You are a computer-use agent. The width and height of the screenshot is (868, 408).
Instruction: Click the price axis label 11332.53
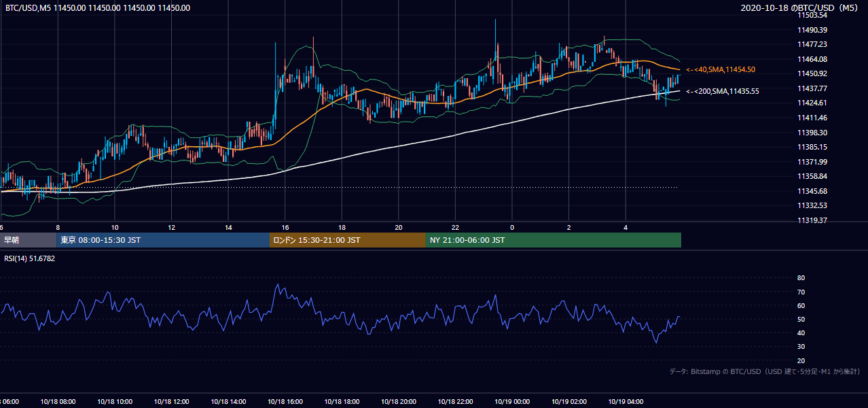(x=812, y=205)
